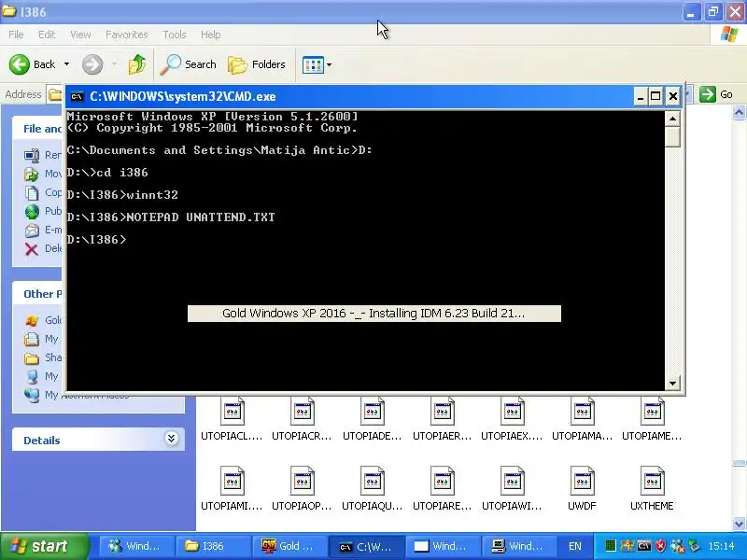The width and height of the screenshot is (747, 560).
Task: Select the UTOPIAQU file
Action: (x=372, y=489)
